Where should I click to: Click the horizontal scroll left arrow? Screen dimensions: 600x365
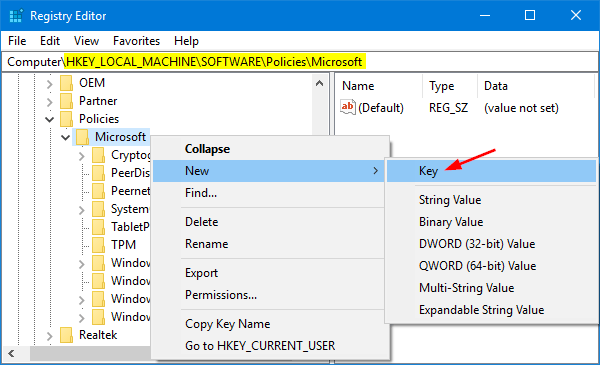(x=11, y=353)
